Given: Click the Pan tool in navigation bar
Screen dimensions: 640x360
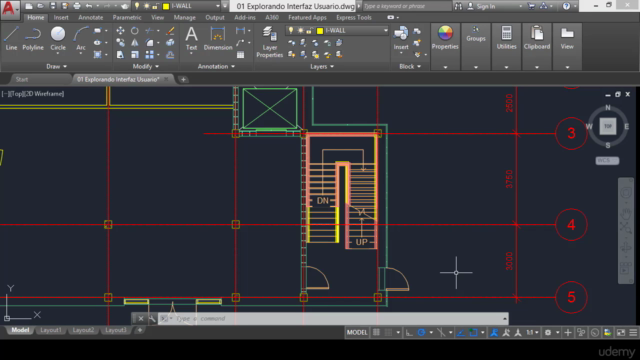Looking at the screenshot, I should coord(626,214).
